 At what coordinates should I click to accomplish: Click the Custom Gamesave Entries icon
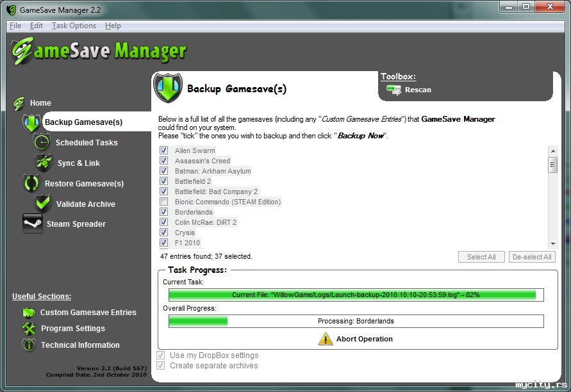[x=29, y=313]
